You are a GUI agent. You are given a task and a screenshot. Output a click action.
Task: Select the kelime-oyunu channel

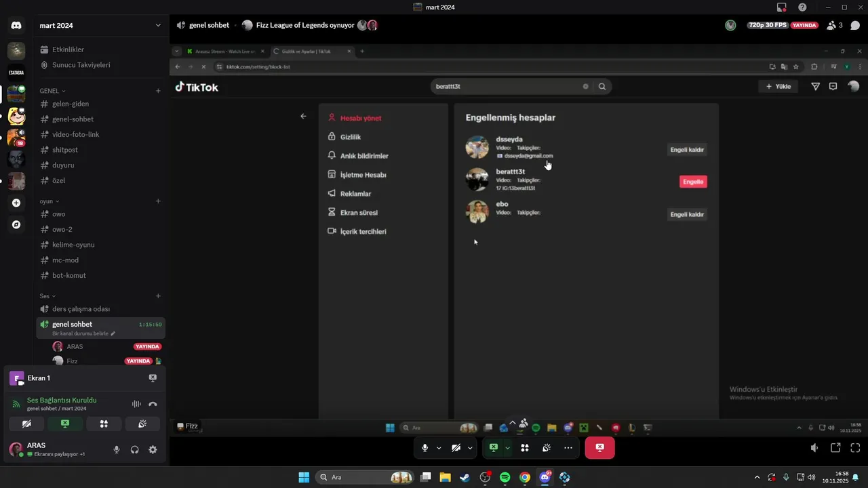coord(100,245)
